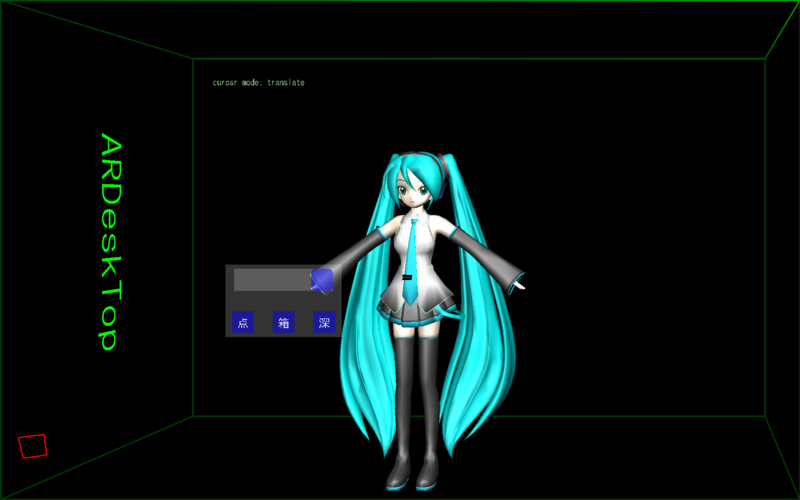Screen dimensions: 800x500
Task: Click the small red square marker
Action: coord(33,446)
